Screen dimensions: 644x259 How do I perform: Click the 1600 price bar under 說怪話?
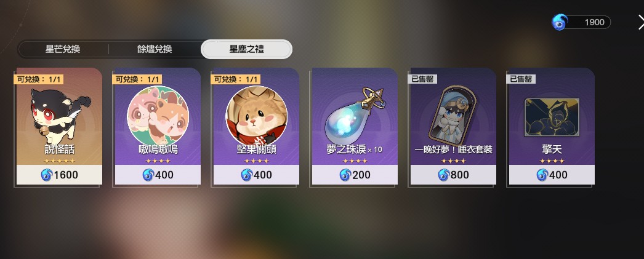(x=59, y=175)
